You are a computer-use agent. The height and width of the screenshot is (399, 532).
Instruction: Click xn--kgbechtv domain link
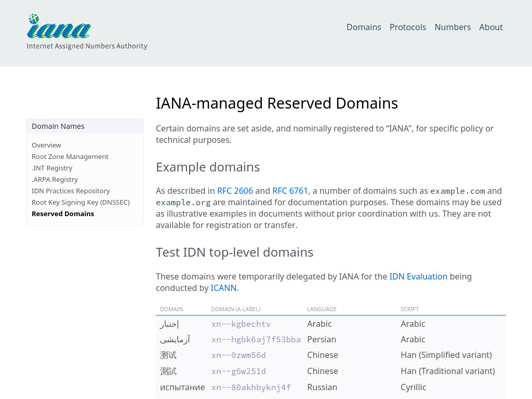(241, 324)
